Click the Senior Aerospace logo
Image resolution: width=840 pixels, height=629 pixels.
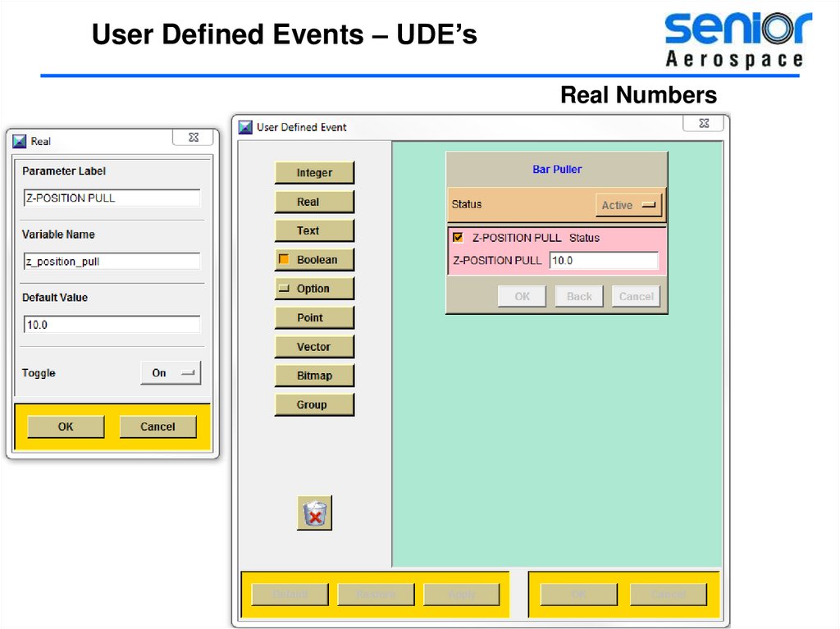click(737, 40)
